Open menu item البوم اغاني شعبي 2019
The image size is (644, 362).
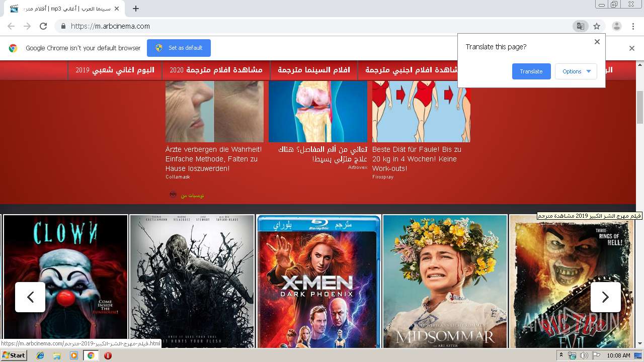coord(115,70)
